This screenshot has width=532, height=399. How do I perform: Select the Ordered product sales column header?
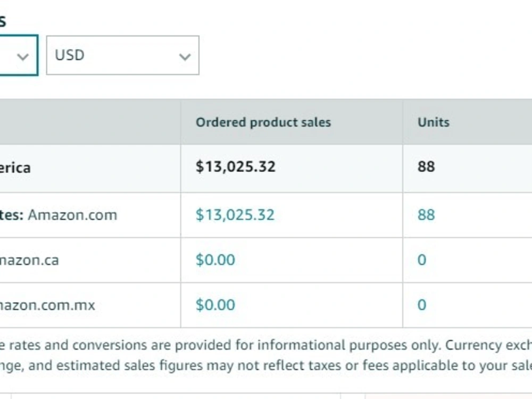pos(263,122)
